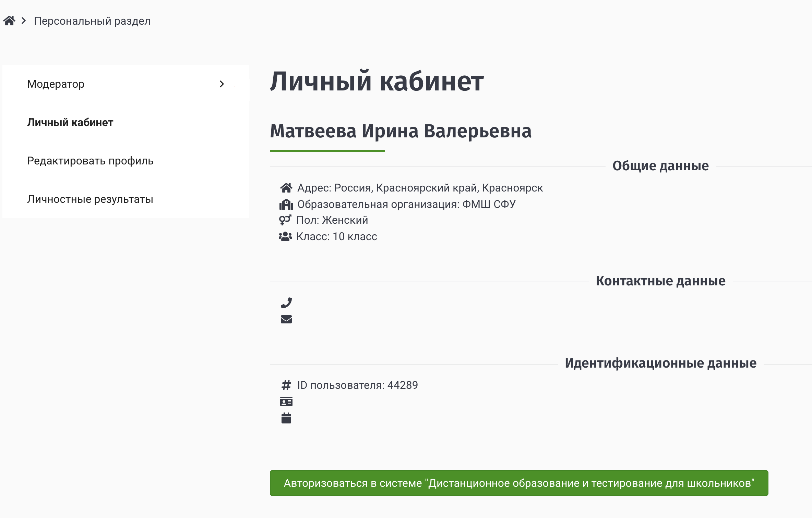The image size is (812, 518).
Task: Click the envelope email icon
Action: click(287, 319)
